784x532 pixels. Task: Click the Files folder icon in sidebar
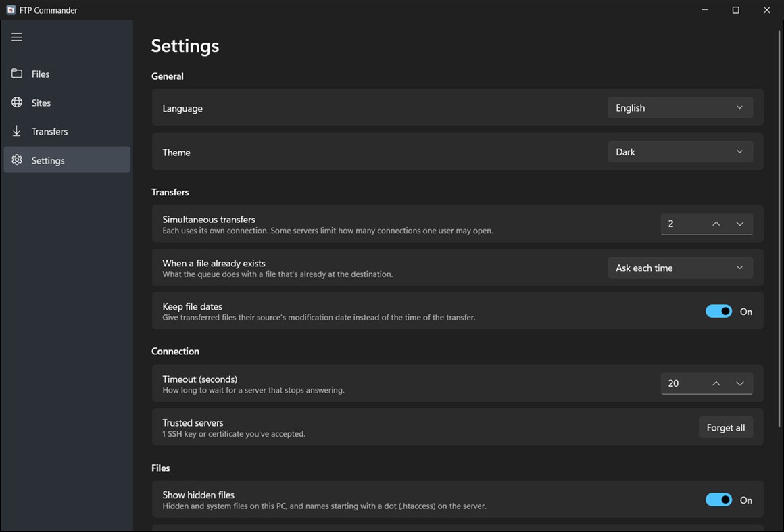[x=17, y=74]
